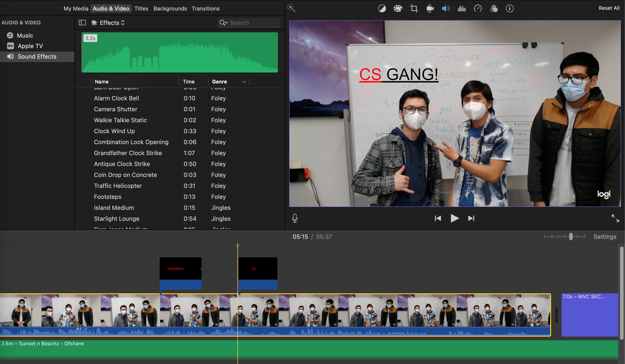625x364 pixels.
Task: Open noise reduction and equalizer
Action: [x=461, y=9]
